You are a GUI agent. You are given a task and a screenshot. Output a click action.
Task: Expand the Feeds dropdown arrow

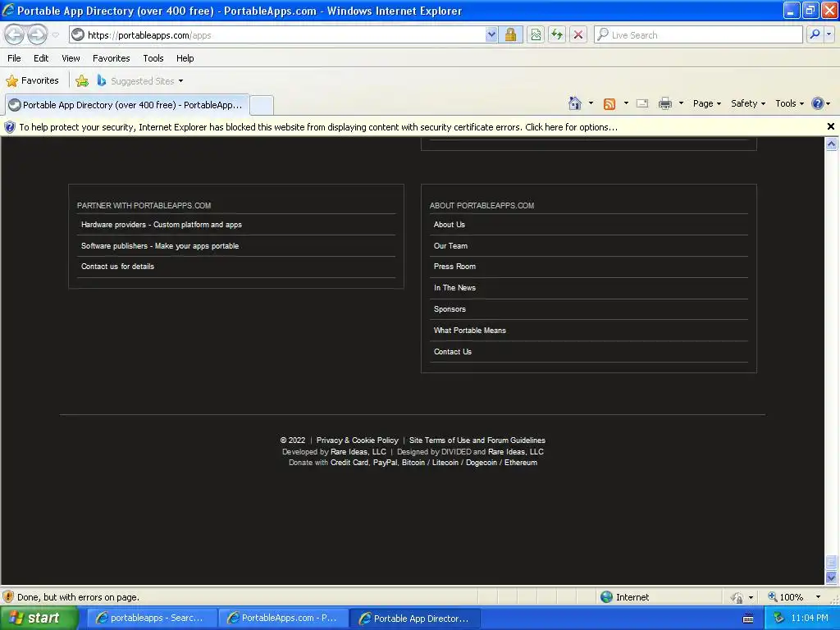pyautogui.click(x=626, y=103)
